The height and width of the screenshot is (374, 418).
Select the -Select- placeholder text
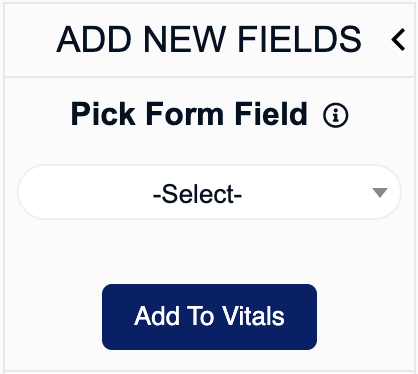click(197, 194)
